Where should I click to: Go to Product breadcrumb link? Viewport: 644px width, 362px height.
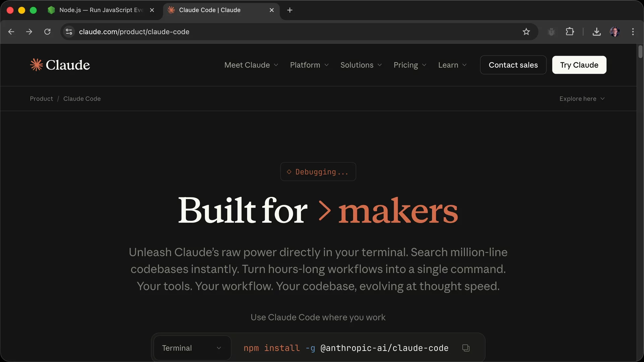tap(41, 99)
